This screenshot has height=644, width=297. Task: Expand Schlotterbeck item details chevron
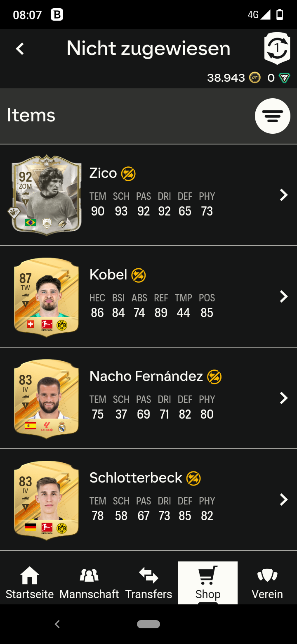pyautogui.click(x=283, y=500)
